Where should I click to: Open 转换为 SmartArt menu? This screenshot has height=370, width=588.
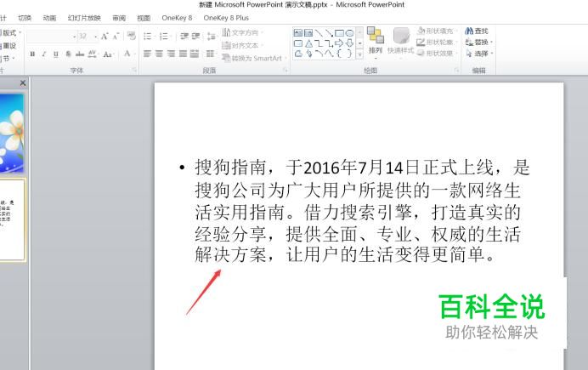[254, 58]
